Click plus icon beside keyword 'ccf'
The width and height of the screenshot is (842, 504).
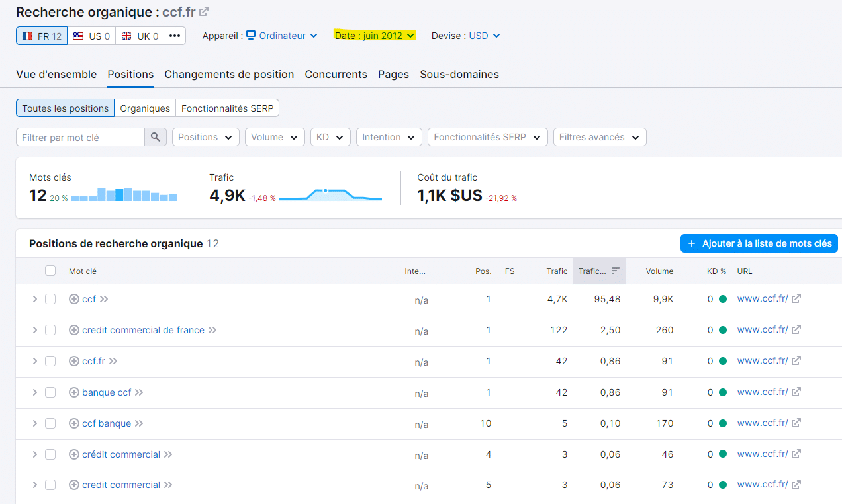click(x=74, y=299)
